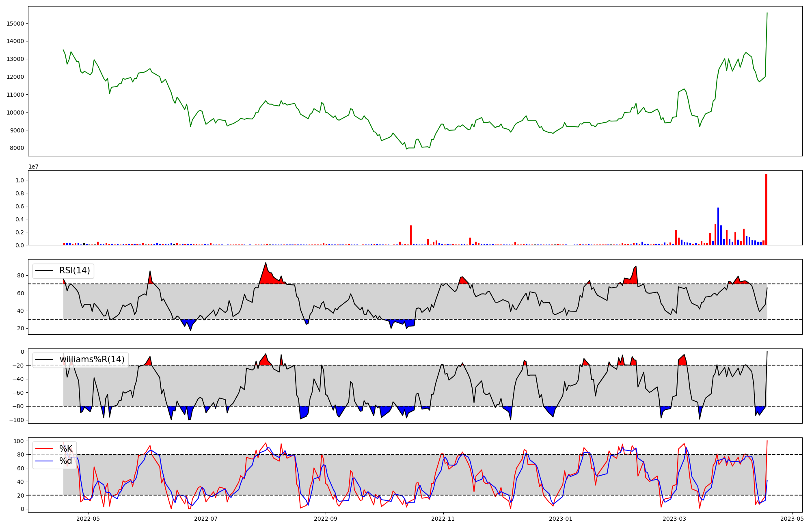Click the 2022-11 date axis label
The image size is (812, 528).
coord(443,519)
